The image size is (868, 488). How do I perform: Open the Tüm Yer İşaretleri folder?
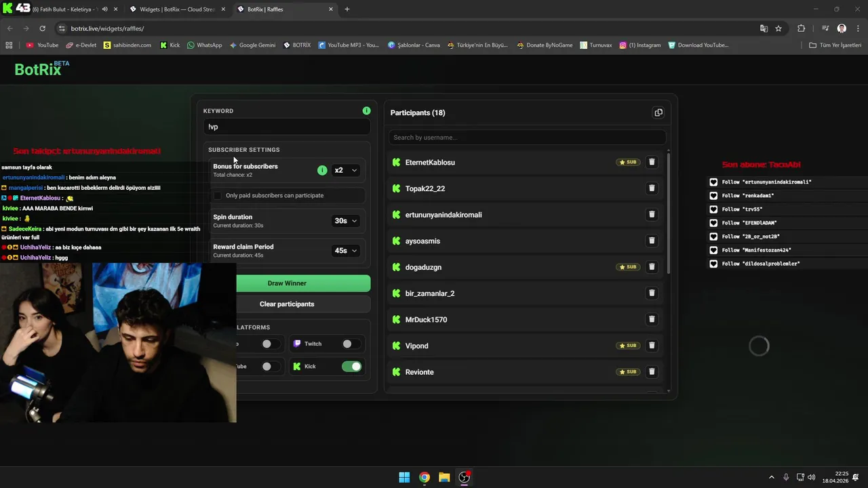click(835, 45)
